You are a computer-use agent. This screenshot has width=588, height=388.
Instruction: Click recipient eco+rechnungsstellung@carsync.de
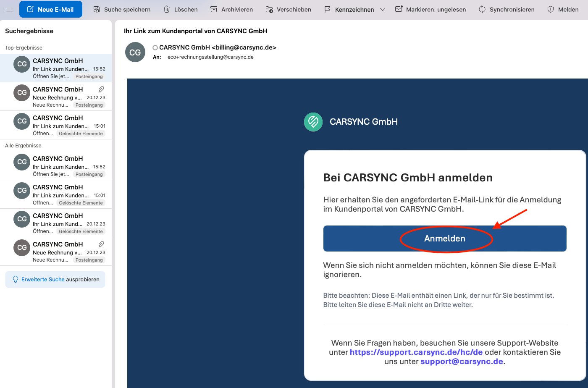(210, 57)
